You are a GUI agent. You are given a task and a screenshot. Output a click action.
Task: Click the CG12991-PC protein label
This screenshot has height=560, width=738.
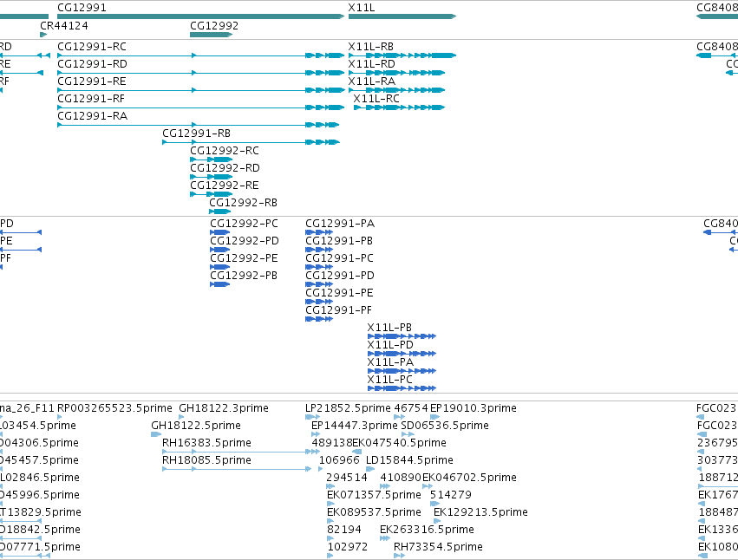tap(340, 258)
